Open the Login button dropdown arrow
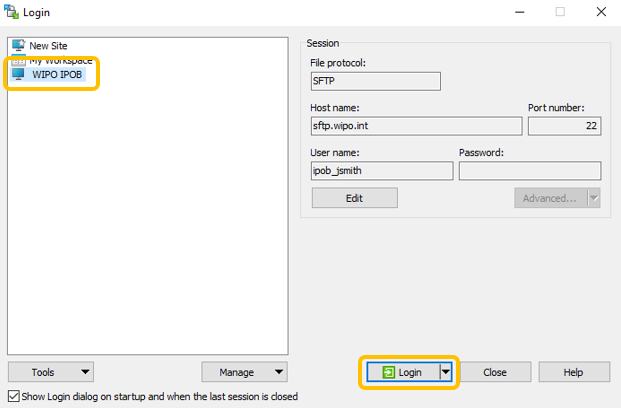621x408 pixels. (447, 372)
